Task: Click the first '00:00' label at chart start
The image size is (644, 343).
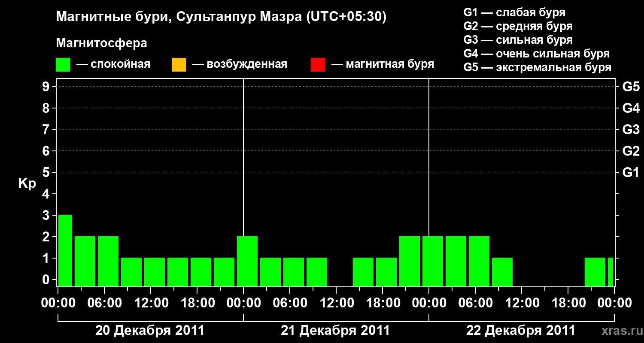Action: [x=58, y=303]
